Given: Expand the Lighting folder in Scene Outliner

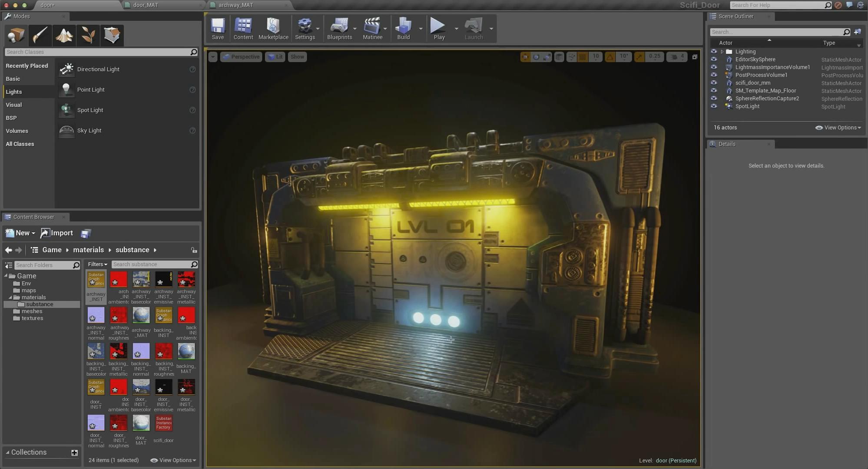Looking at the screenshot, I should pos(722,52).
